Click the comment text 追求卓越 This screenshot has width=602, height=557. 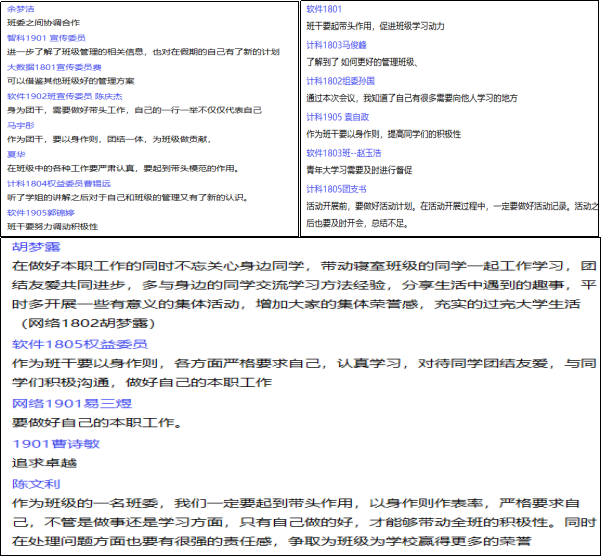coord(45,462)
